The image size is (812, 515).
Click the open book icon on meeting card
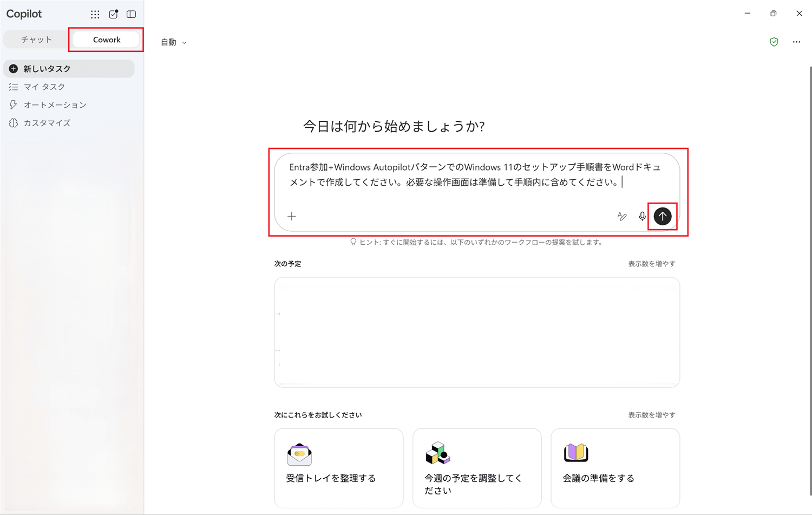(576, 453)
